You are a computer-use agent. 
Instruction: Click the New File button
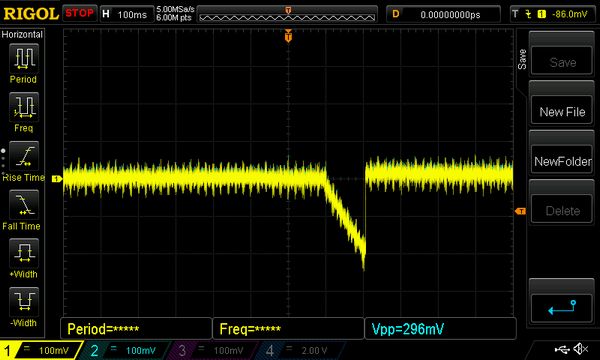point(562,112)
